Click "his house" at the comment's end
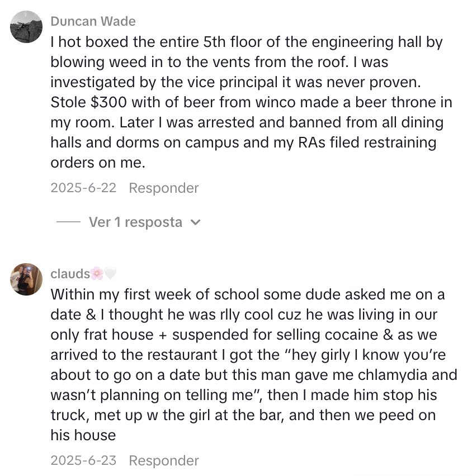Viewport: 472px width, 476px height. 83,435
